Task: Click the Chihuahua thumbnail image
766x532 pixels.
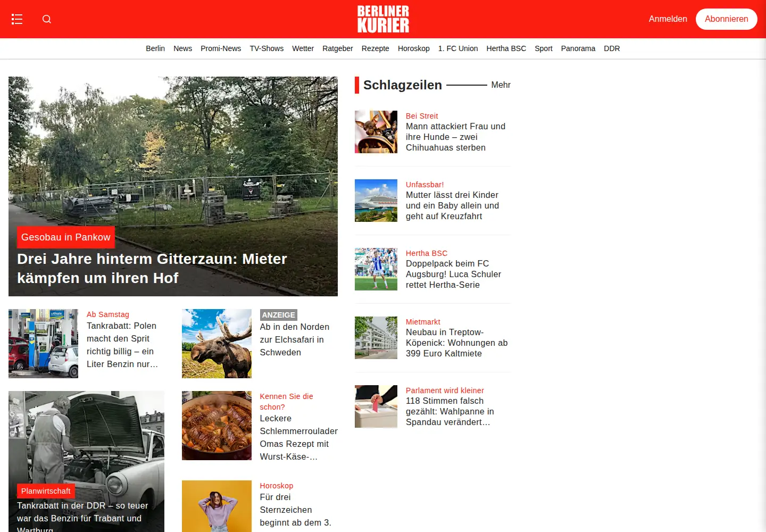Action: [376, 132]
